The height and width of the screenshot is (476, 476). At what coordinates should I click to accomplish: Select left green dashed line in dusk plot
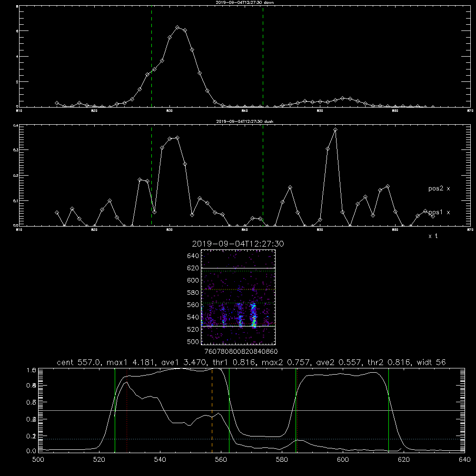(151, 176)
